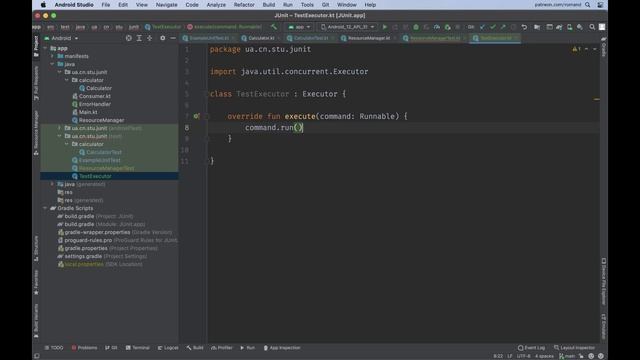Click the TestExecutor breadcrumb
The width and height of the screenshot is (640, 360).
(163, 27)
